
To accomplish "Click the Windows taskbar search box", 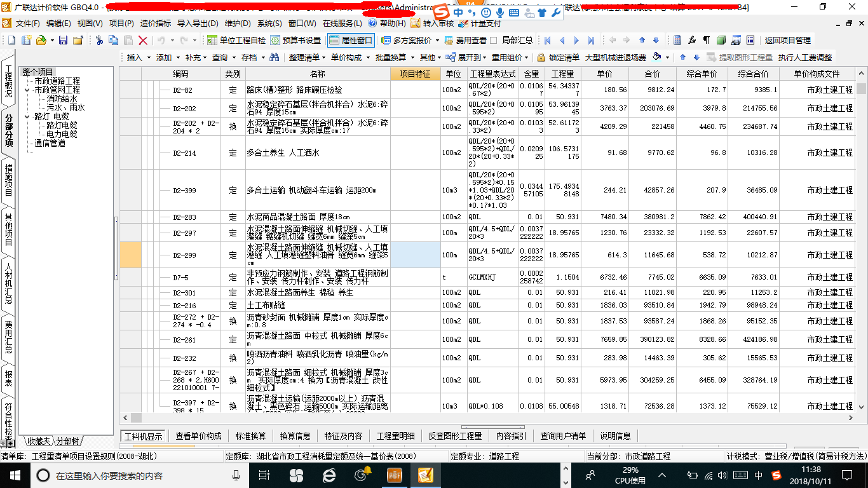I will (140, 475).
